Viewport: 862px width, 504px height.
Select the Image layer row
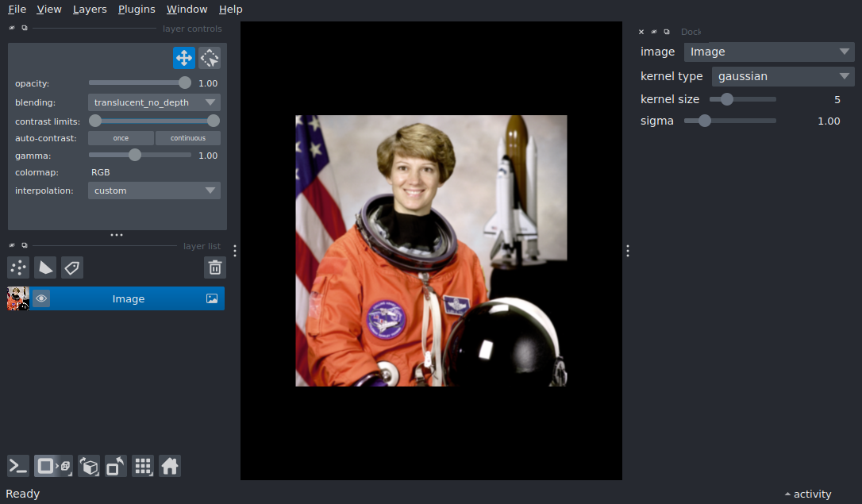tap(115, 298)
